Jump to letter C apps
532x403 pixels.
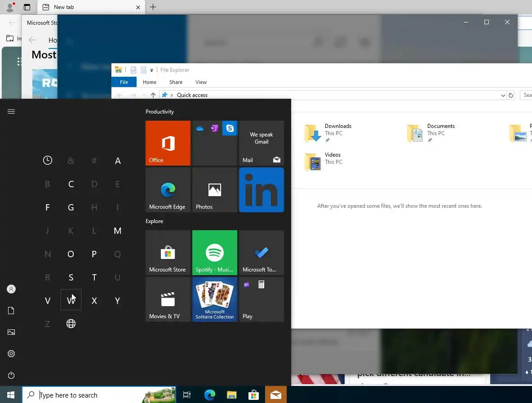[71, 184]
